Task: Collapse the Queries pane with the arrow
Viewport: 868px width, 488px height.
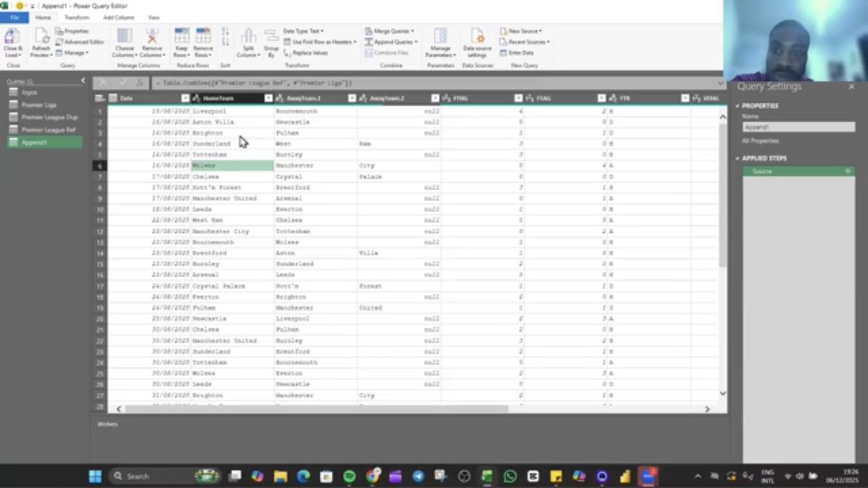Action: click(x=82, y=81)
